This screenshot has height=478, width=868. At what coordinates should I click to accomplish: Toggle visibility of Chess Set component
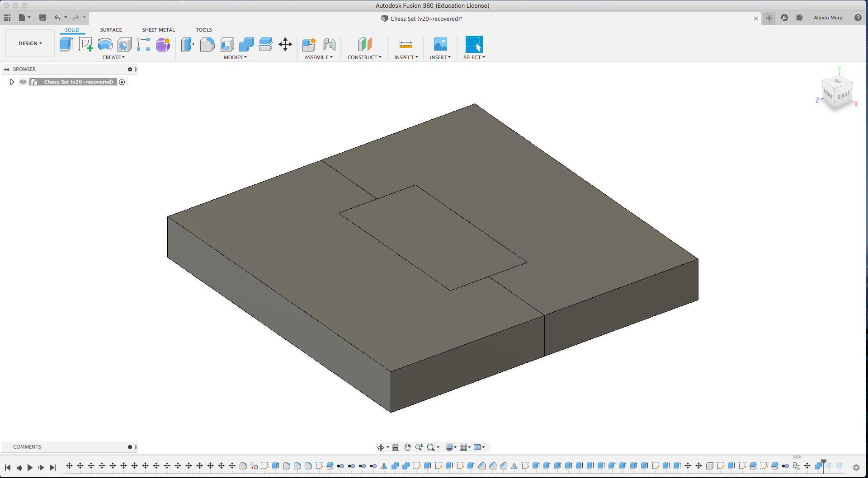pyautogui.click(x=23, y=82)
